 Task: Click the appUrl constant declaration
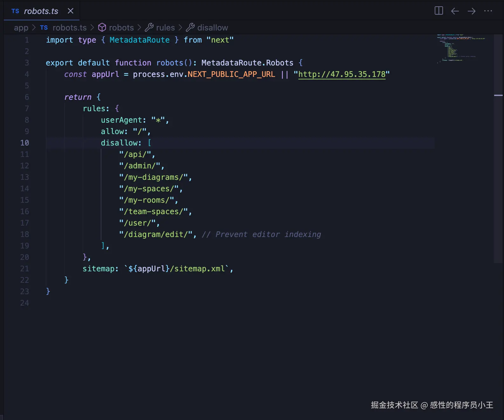[x=105, y=74]
